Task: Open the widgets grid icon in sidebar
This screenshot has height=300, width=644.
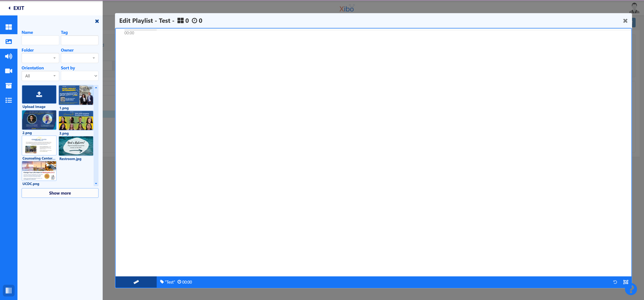Action: pyautogui.click(x=9, y=27)
